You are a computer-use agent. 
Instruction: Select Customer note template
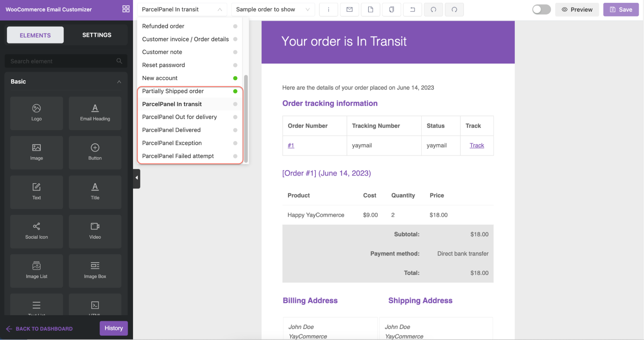click(190, 52)
